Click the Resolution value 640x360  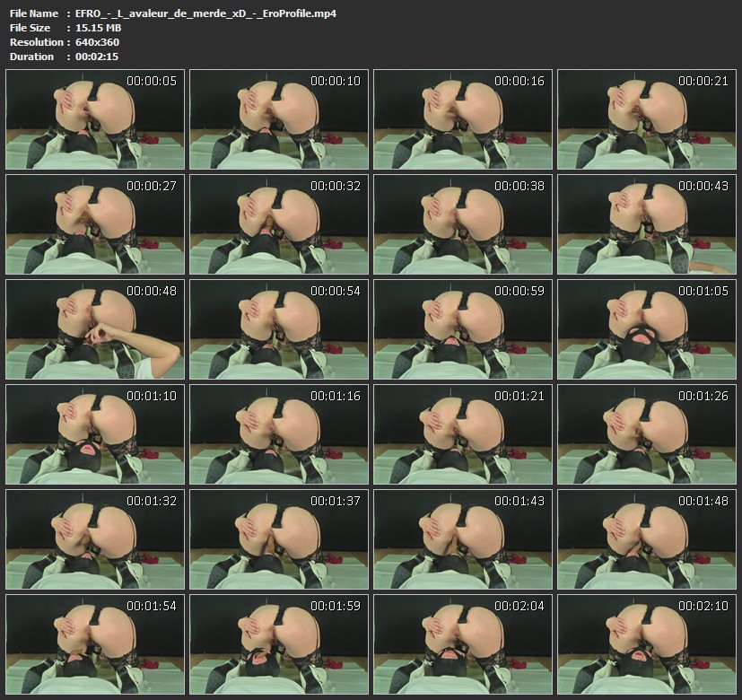97,42
